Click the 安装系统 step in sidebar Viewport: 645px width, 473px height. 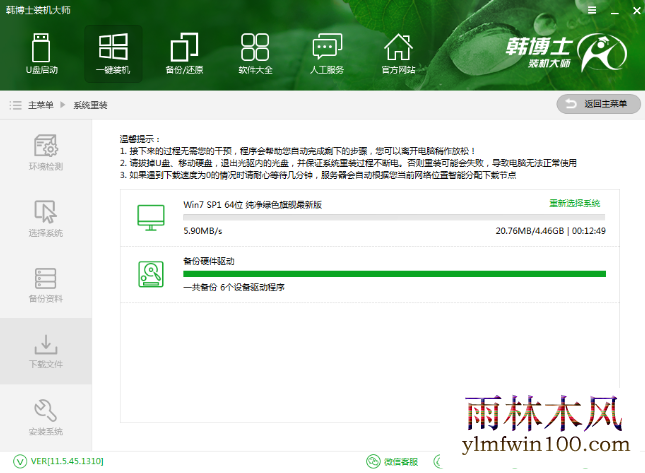[x=46, y=417]
